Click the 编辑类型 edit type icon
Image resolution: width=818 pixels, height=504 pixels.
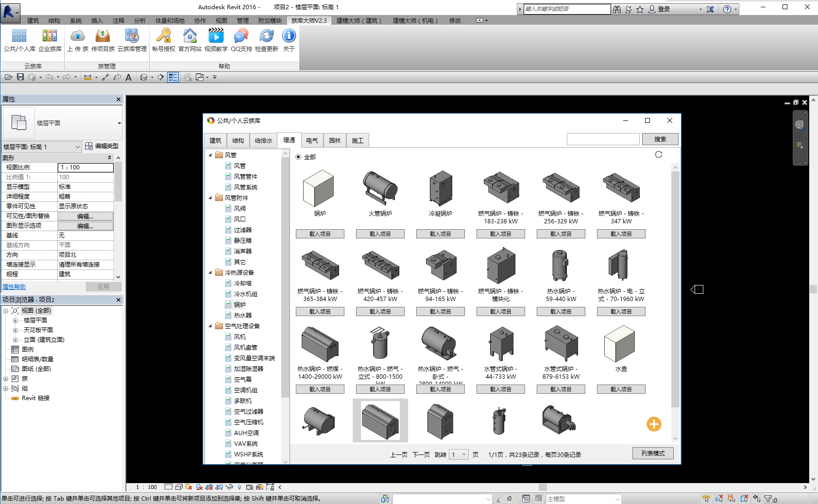coord(89,146)
